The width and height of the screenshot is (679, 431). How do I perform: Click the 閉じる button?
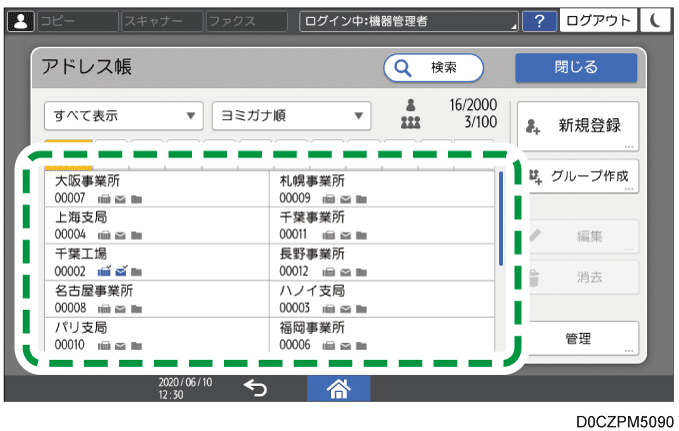(576, 68)
